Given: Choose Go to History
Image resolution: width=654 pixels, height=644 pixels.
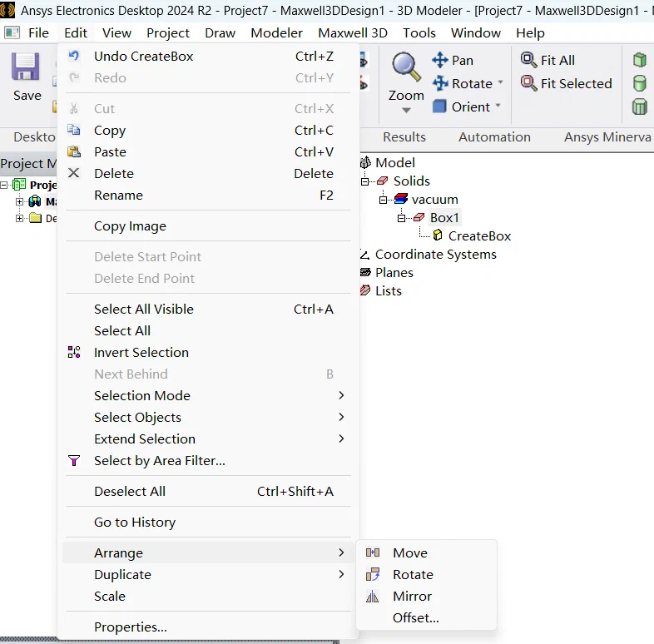Looking at the screenshot, I should point(208,523).
